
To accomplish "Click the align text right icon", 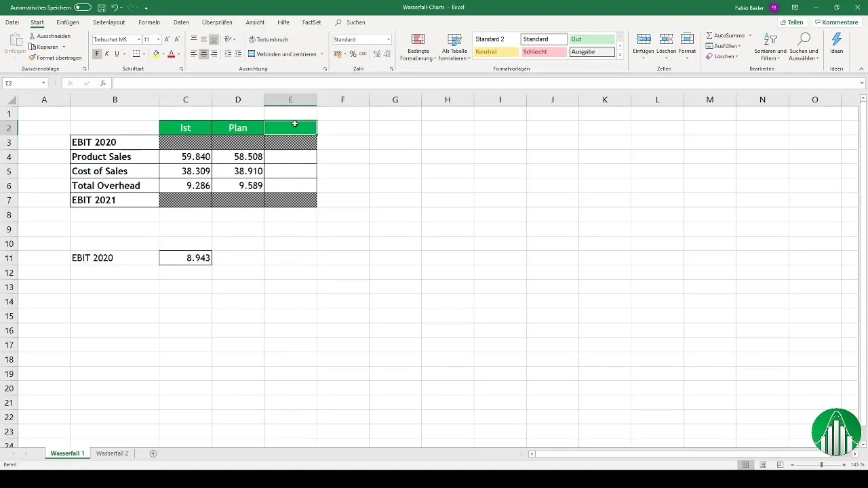I will (214, 54).
